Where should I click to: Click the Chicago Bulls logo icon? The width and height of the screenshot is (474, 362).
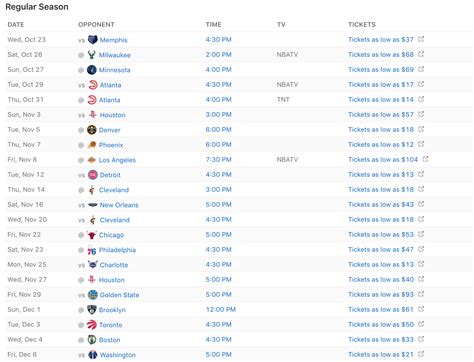91,235
